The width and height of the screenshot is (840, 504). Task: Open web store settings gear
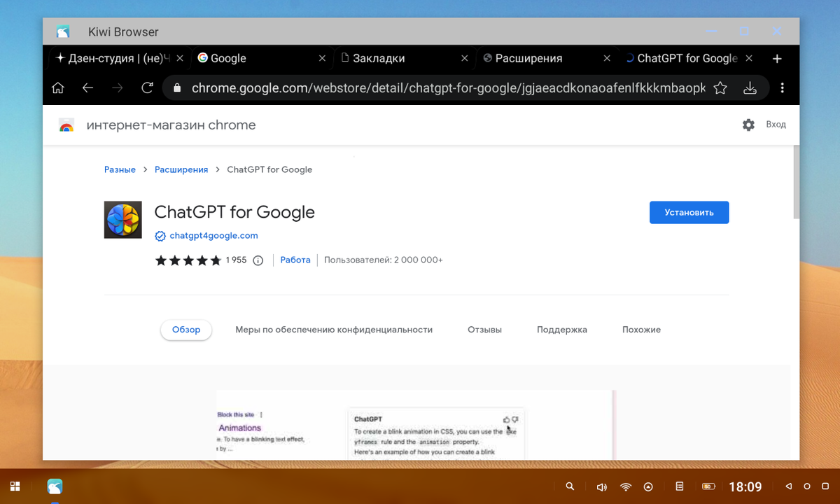pyautogui.click(x=748, y=125)
